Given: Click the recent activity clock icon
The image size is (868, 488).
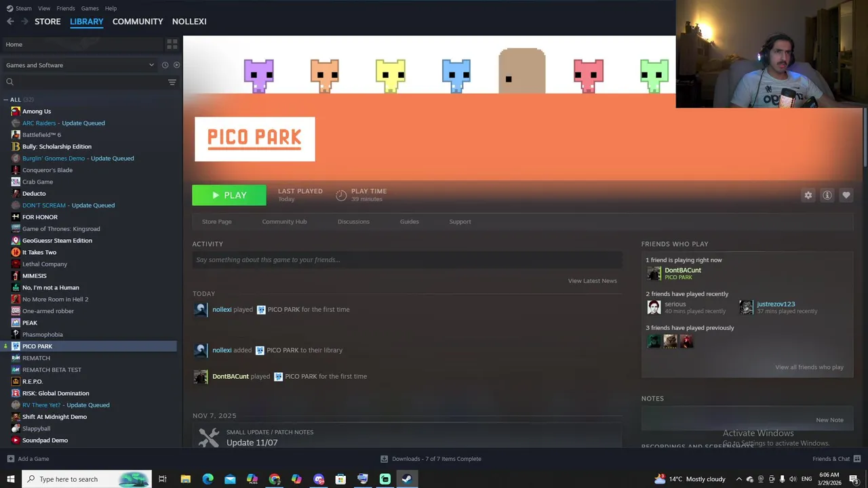Looking at the screenshot, I should coord(165,65).
